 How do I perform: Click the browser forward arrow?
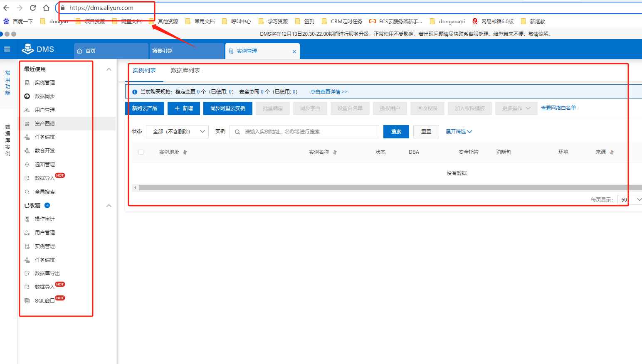pyautogui.click(x=20, y=8)
